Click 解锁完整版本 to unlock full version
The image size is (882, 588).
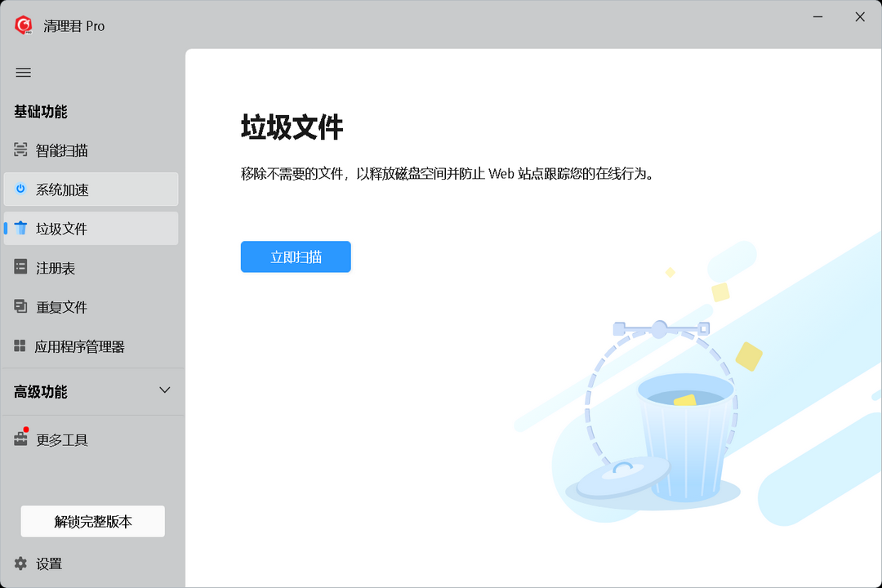(92, 521)
